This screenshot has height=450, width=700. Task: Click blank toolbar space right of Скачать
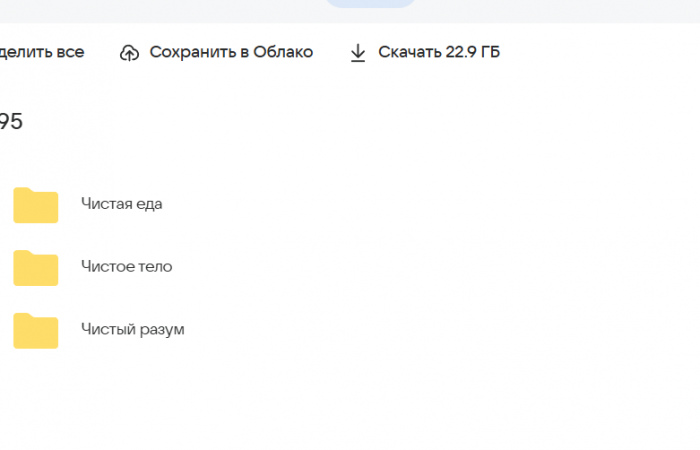coord(600,52)
